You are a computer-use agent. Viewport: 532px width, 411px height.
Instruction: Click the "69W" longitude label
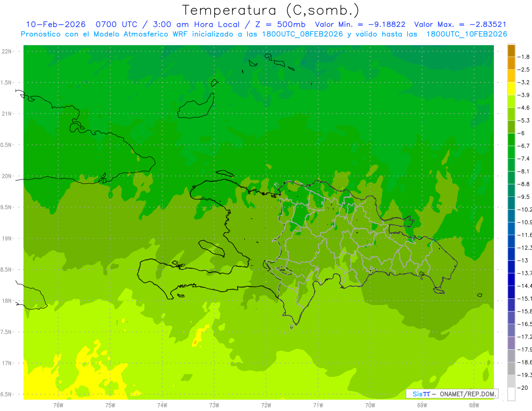click(422, 405)
